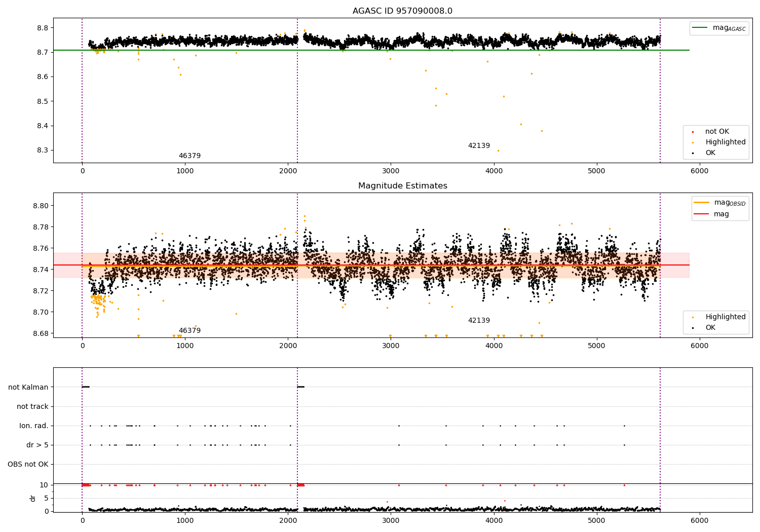
Task: Click the 46379 label in the top plot
Action: coord(189,156)
